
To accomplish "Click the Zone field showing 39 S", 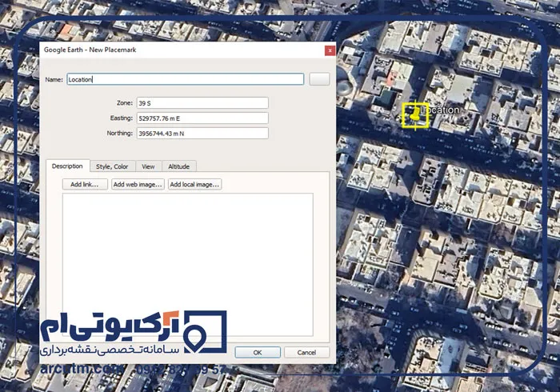I will pos(202,103).
